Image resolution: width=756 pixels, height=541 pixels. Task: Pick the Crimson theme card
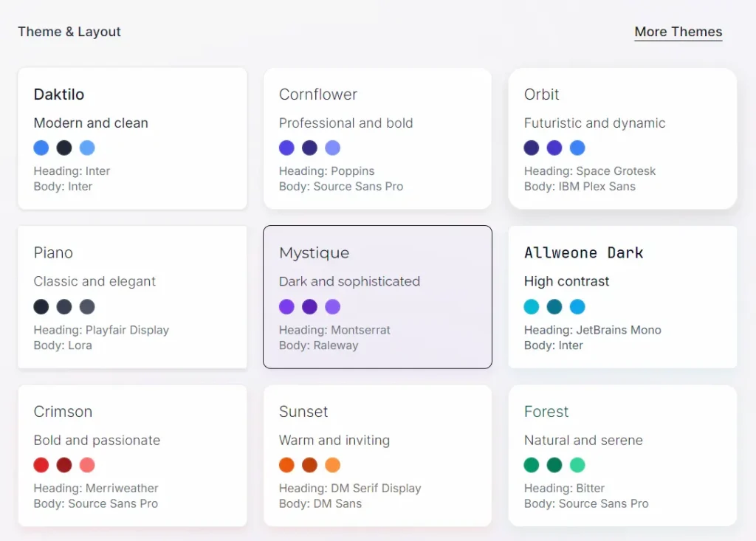click(132, 455)
